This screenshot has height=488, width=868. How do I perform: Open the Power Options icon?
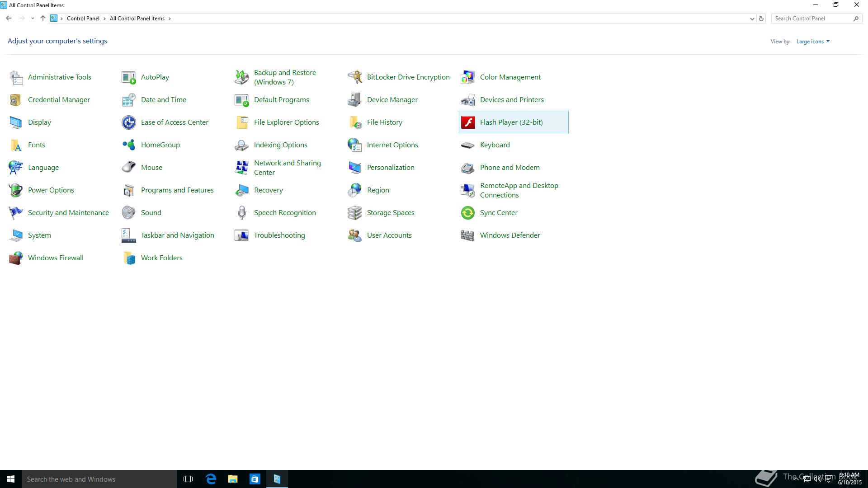[x=16, y=190]
